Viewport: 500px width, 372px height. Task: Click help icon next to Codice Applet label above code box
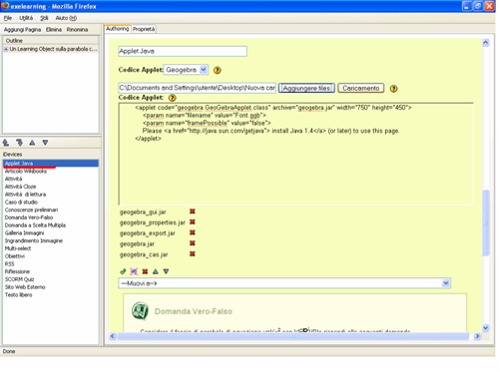point(172,98)
